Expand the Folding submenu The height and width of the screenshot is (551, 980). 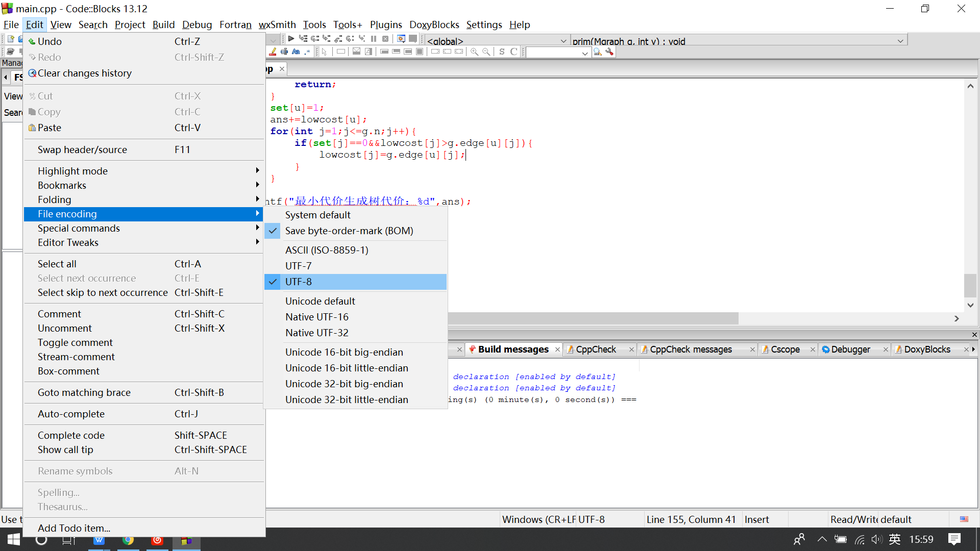[143, 199]
